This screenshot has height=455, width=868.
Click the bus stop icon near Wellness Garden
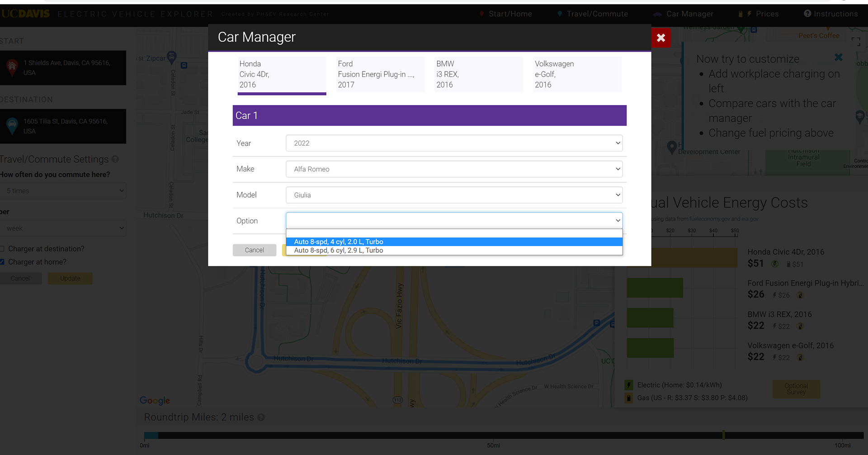[x=754, y=30]
